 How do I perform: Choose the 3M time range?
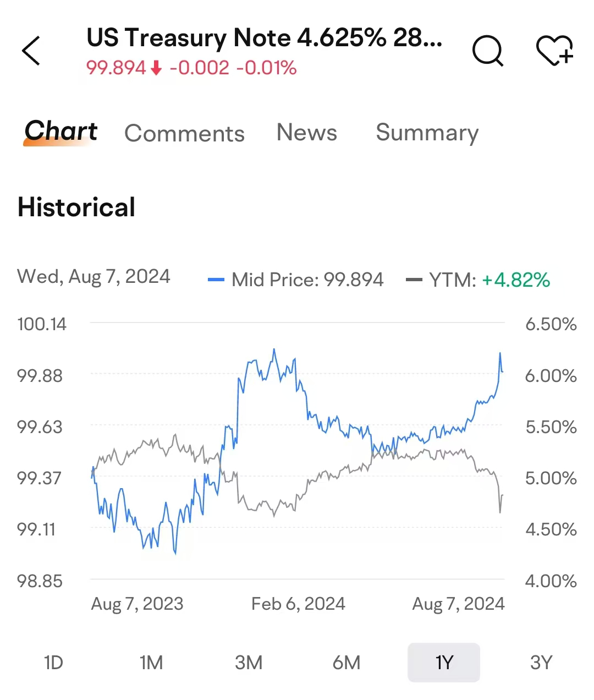point(249,663)
